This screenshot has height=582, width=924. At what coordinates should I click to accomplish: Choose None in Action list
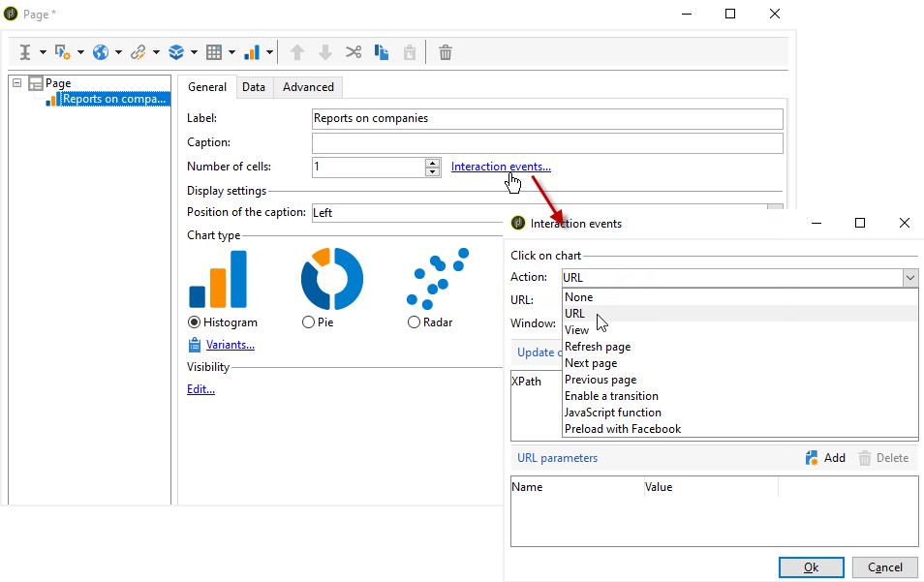coord(740,297)
